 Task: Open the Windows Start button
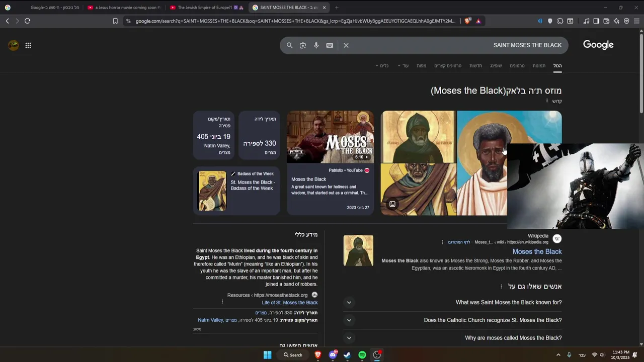(267, 355)
